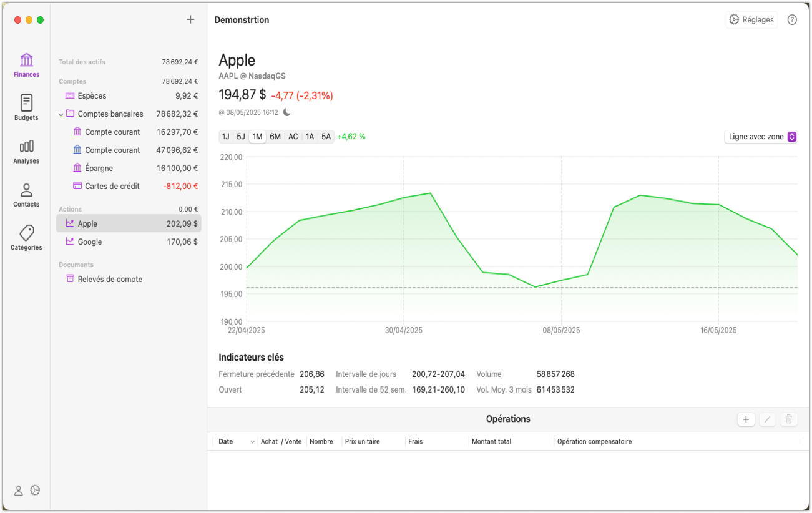Open the Contacts person icon
812x513 pixels.
[26, 190]
